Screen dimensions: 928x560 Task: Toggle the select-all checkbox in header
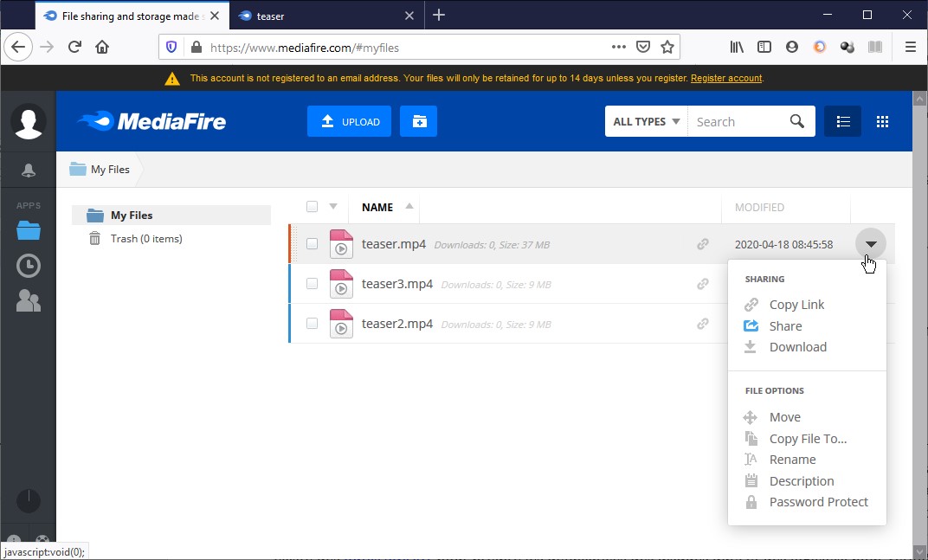point(312,207)
